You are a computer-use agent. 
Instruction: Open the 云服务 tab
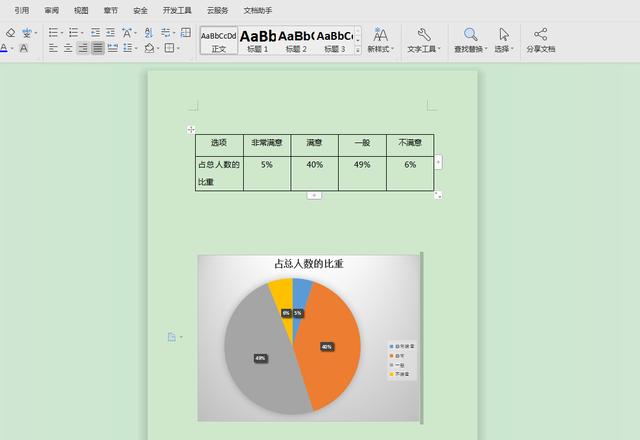coord(217,11)
